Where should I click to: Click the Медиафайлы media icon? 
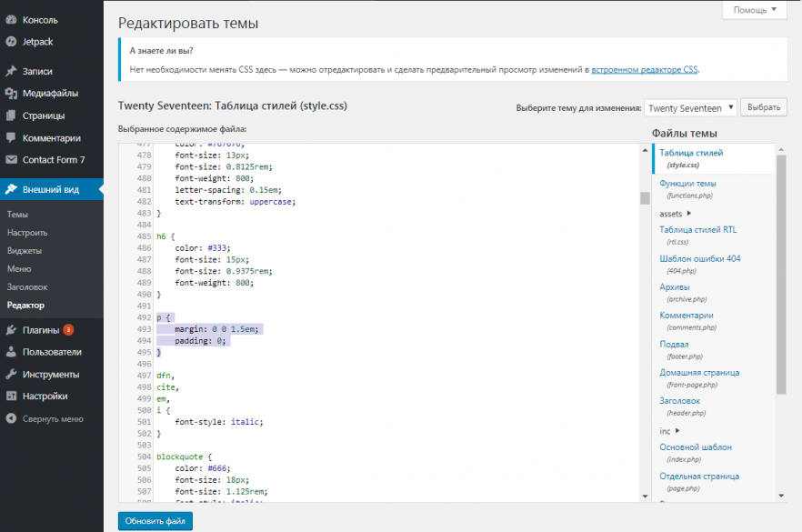[x=11, y=94]
